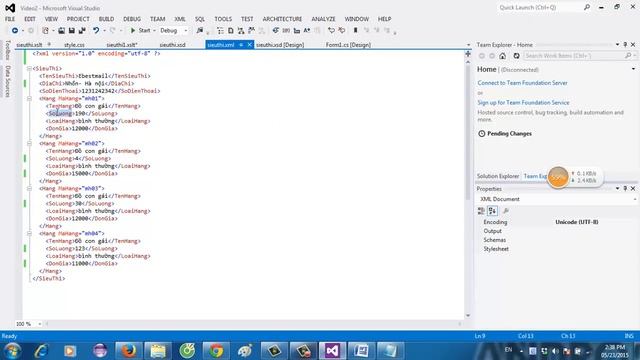Start debugging with the green Start arrow
This screenshot has height=360, width=640.
point(133,31)
